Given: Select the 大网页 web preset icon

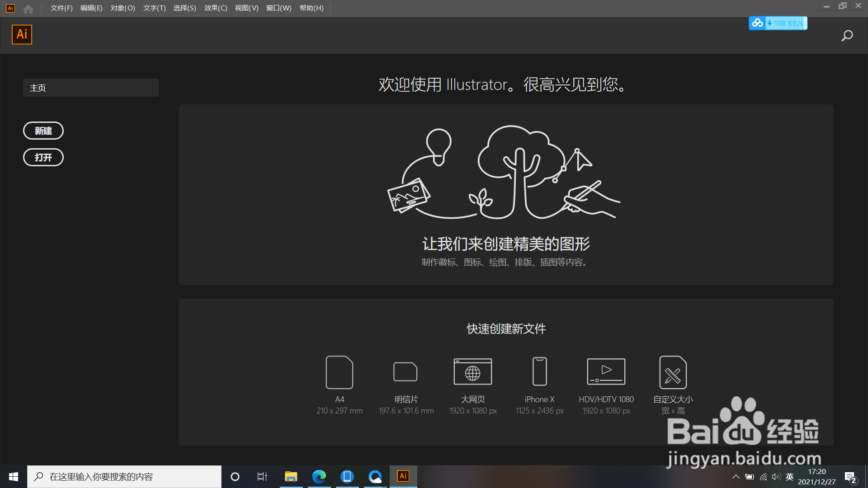Looking at the screenshot, I should tap(473, 371).
